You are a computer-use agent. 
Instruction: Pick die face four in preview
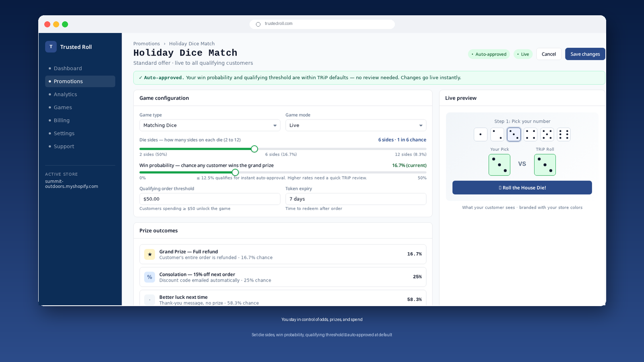pyautogui.click(x=530, y=134)
